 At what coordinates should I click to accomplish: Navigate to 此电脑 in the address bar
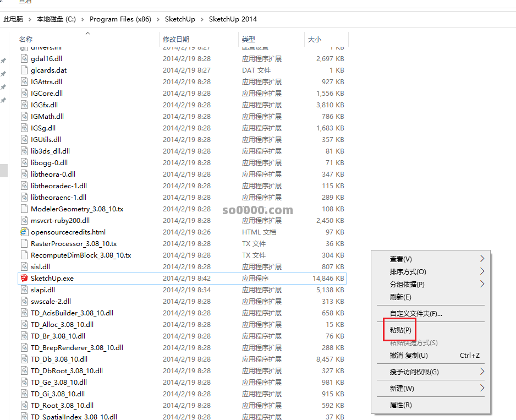pyautogui.click(x=13, y=19)
